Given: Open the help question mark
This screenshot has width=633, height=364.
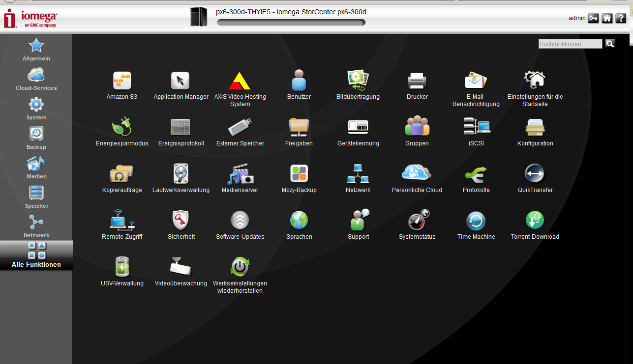Looking at the screenshot, I should [x=620, y=18].
